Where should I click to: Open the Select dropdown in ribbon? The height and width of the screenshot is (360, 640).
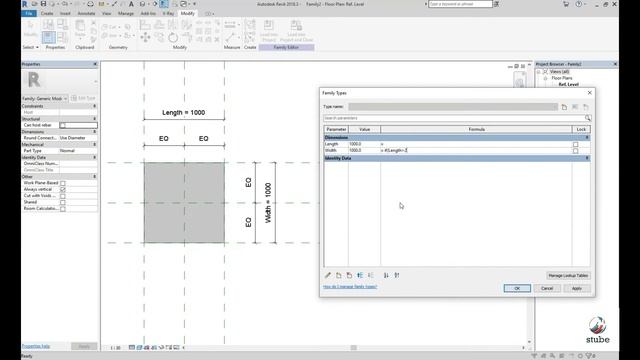pos(31,47)
